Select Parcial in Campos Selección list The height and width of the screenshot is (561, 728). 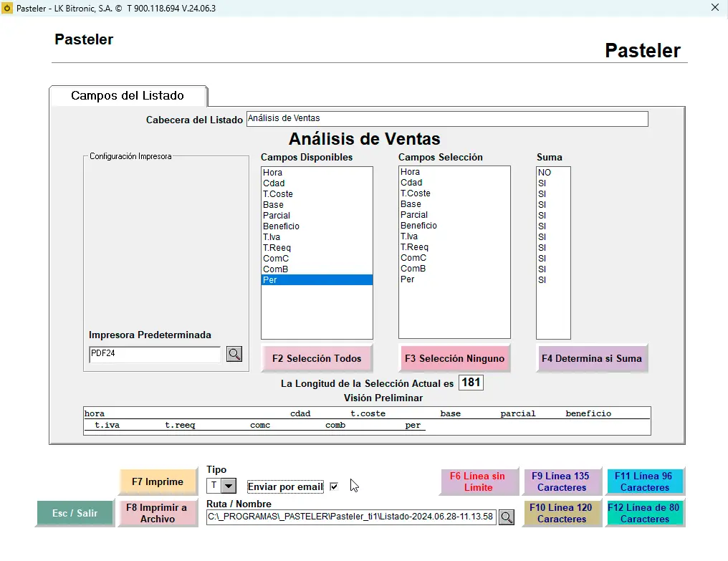tap(454, 214)
